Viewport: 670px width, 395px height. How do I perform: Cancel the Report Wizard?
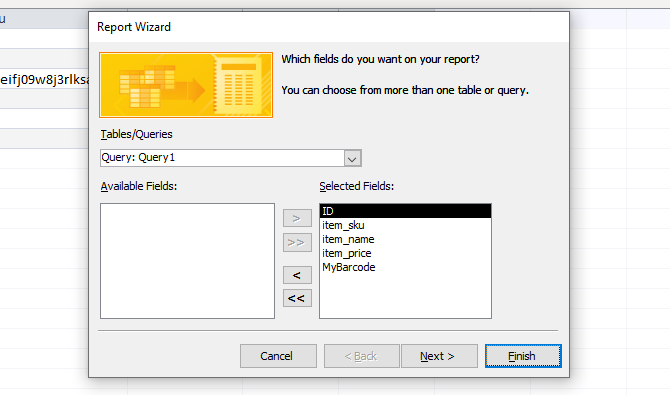278,356
